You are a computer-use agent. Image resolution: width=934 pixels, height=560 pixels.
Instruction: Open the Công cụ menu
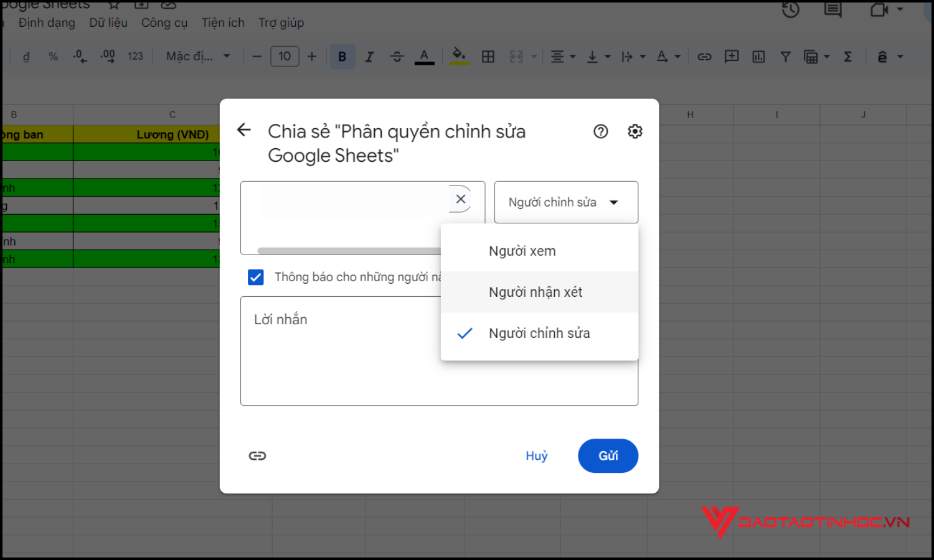pyautogui.click(x=164, y=22)
